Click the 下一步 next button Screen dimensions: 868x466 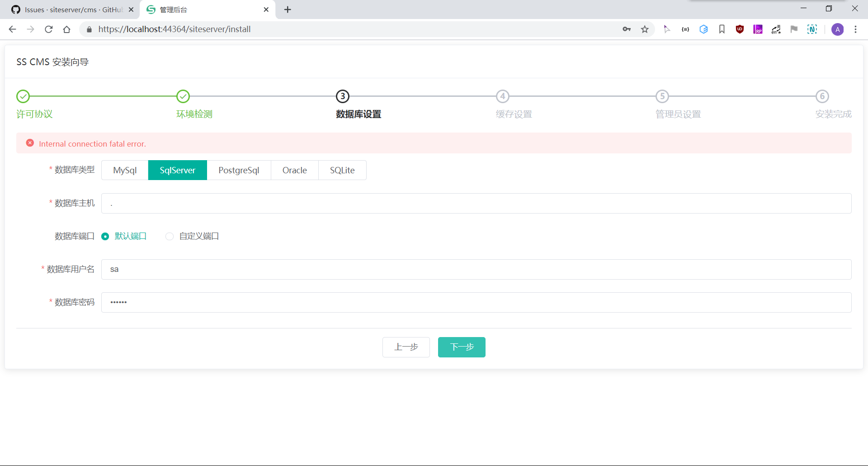click(462, 347)
